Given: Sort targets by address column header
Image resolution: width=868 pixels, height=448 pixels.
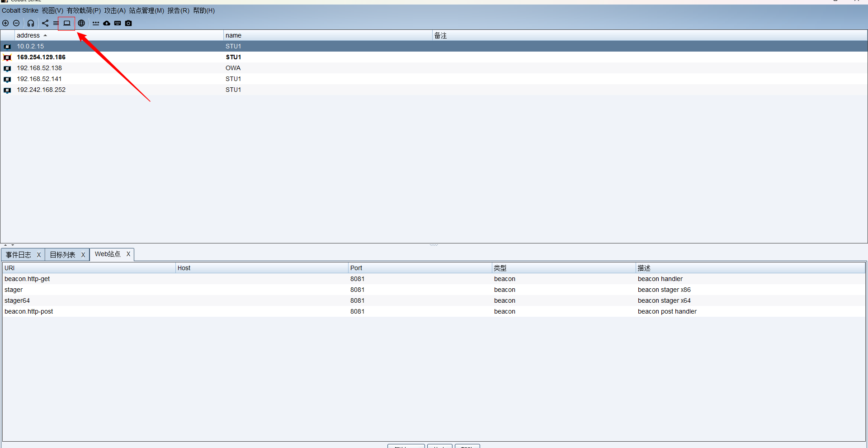Looking at the screenshot, I should coord(119,35).
